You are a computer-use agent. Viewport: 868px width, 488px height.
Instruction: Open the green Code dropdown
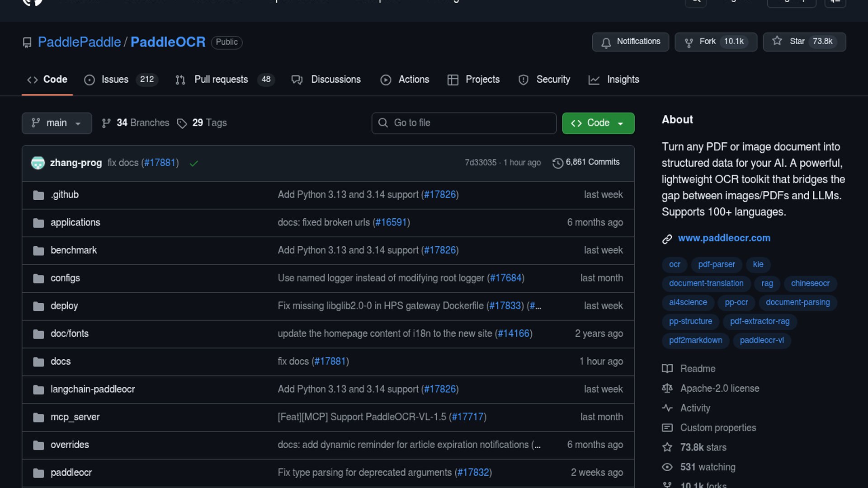(x=598, y=123)
